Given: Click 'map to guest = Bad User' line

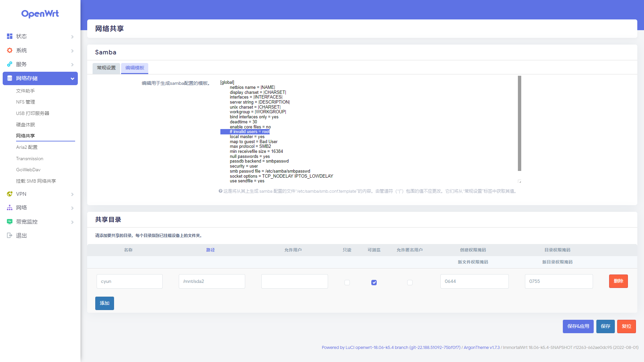Looking at the screenshot, I should (x=254, y=142).
